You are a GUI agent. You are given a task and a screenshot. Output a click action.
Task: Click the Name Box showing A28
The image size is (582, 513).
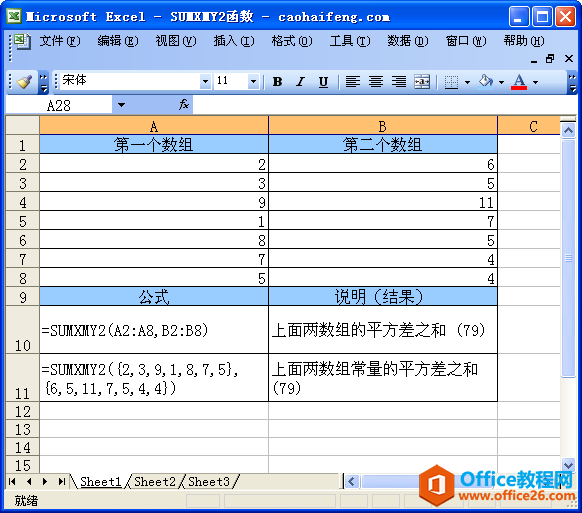click(59, 105)
